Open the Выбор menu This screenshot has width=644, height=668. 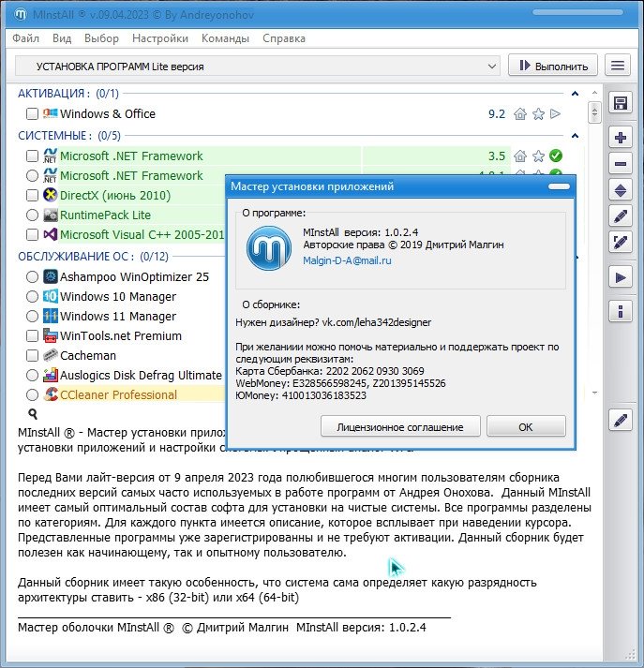(x=101, y=38)
